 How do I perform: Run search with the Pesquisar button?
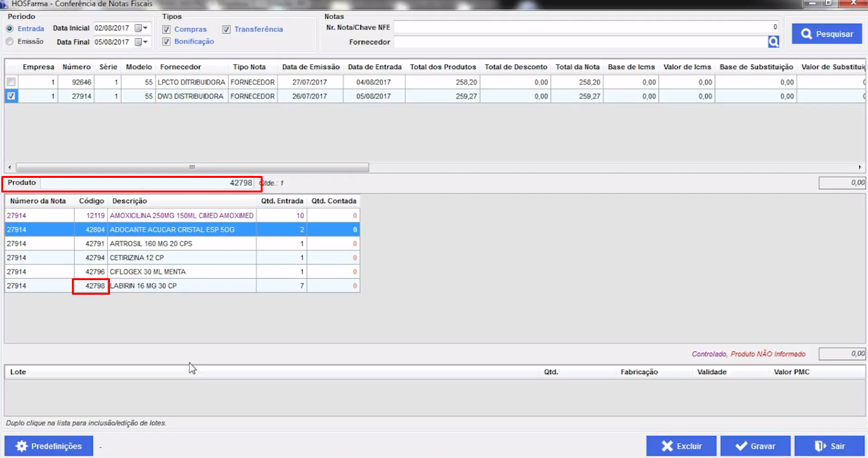pos(827,34)
